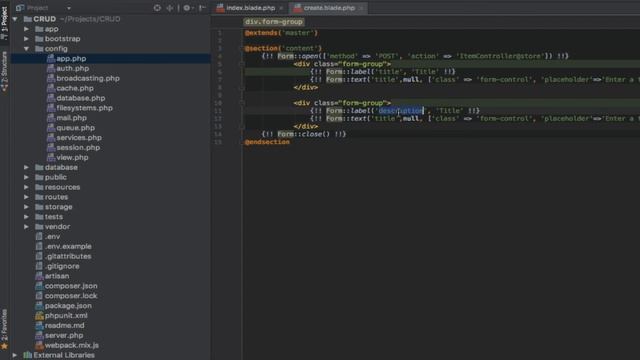Viewport: 640px width, 360px height.
Task: Toggle fold marker on line 5 gutter
Action: [241, 64]
